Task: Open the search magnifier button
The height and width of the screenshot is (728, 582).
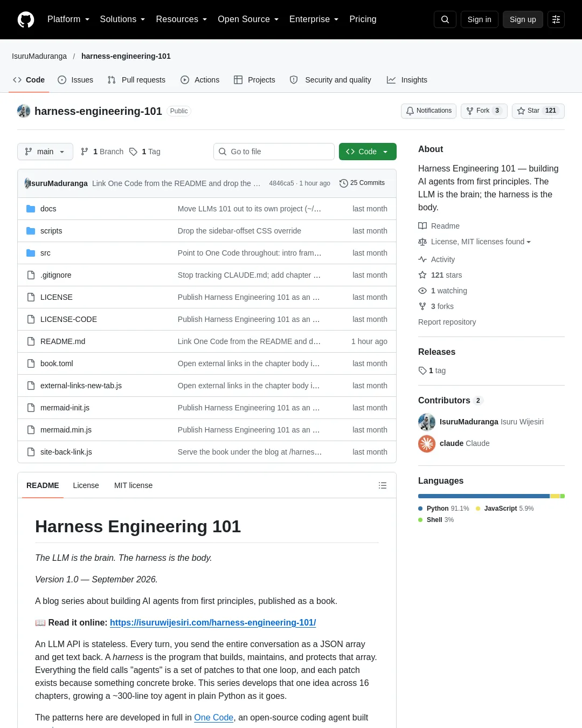Action: pos(445,19)
